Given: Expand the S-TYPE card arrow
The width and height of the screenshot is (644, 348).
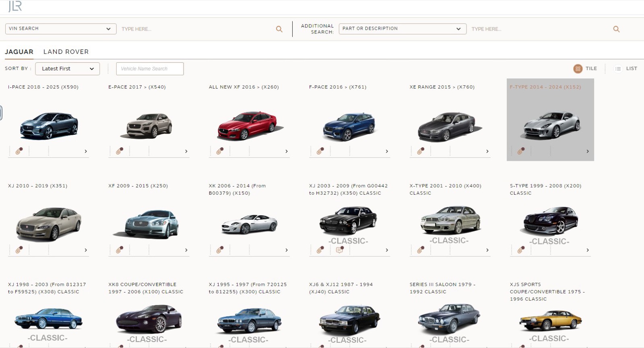Looking at the screenshot, I should click(x=588, y=250).
